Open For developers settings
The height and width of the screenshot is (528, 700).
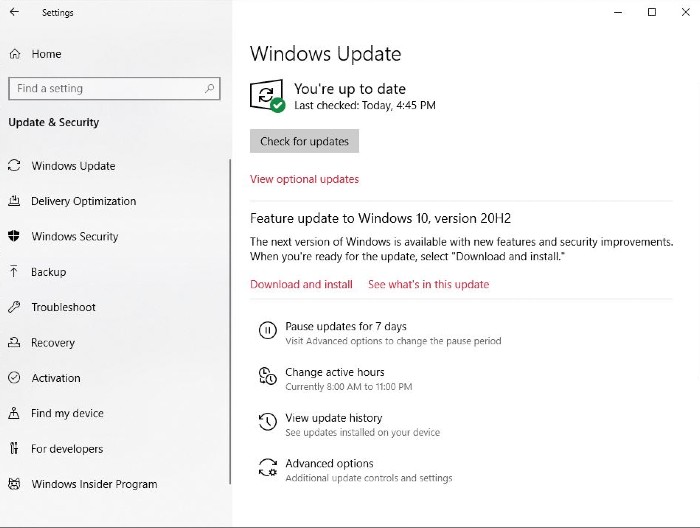67,449
